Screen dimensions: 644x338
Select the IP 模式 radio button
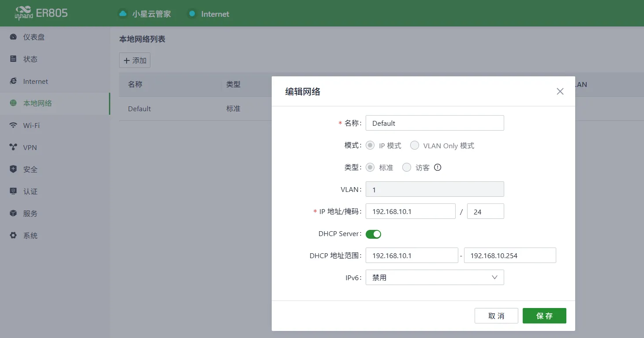coord(371,145)
